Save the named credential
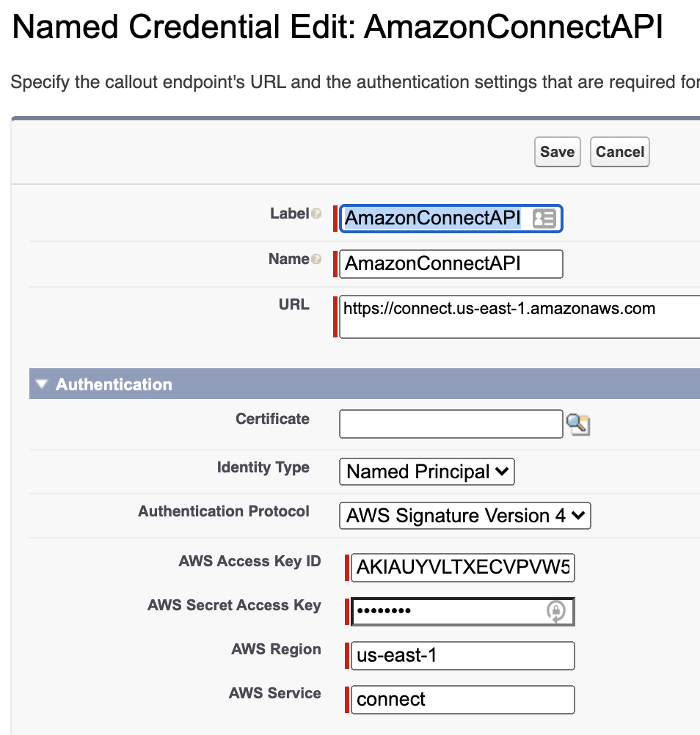Screen dimensions: 700x735 click(558, 152)
